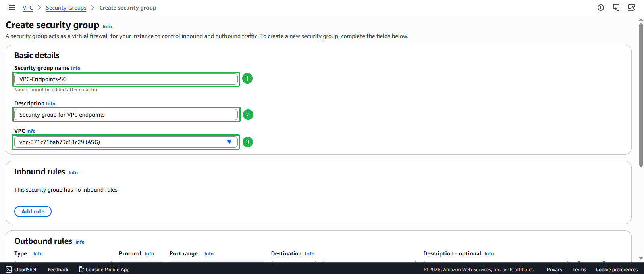The image size is (644, 274).
Task: Open Info link next to Create security group
Action: pos(107,27)
